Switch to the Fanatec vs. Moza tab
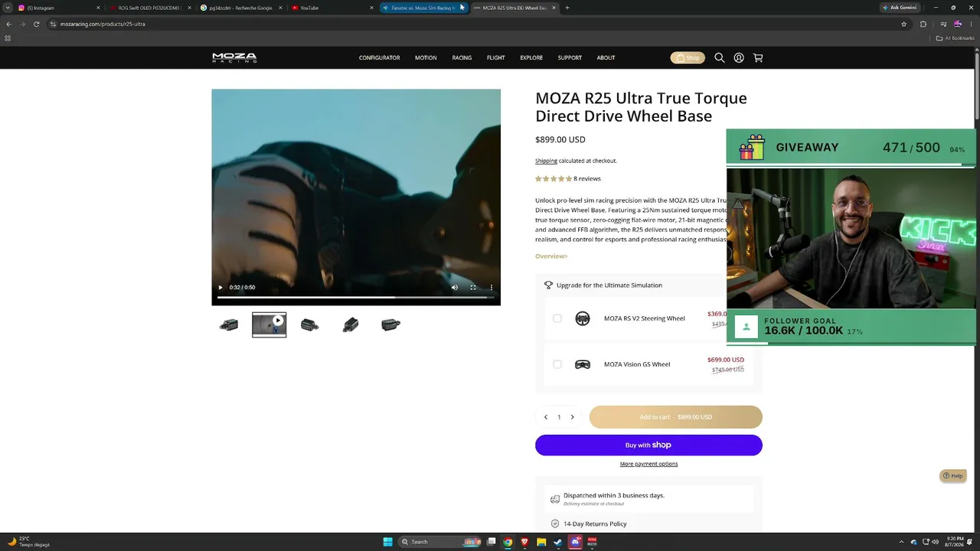Viewport: 980px width, 551px height. [x=423, y=8]
